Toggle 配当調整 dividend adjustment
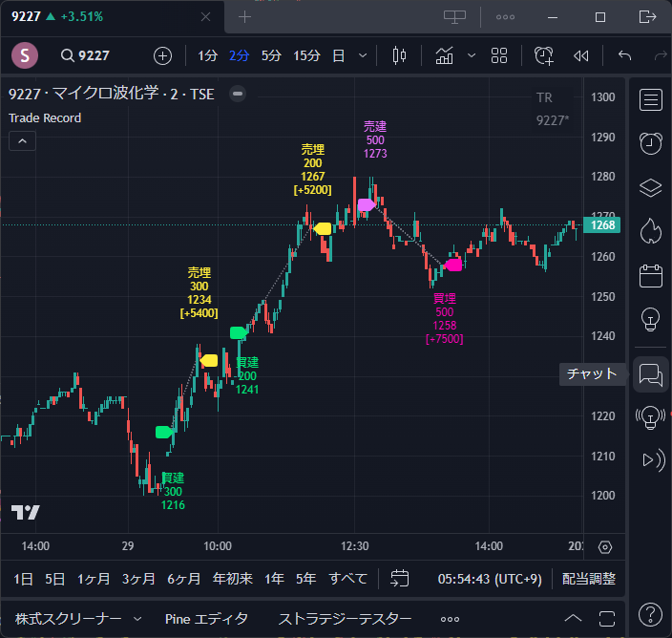 coord(589,579)
